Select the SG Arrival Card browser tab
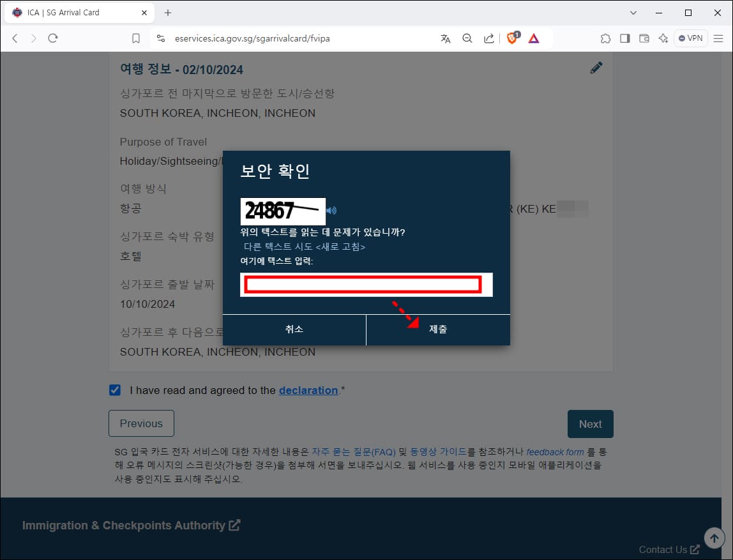 [x=77, y=12]
